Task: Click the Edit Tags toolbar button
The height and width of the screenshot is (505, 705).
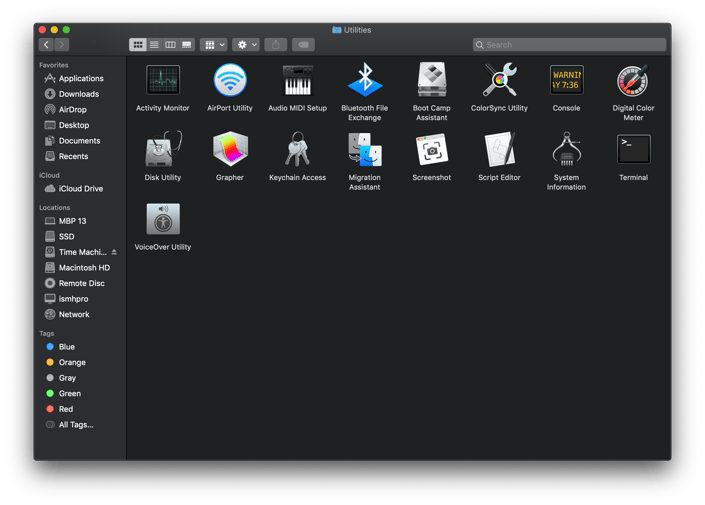Action: point(303,45)
